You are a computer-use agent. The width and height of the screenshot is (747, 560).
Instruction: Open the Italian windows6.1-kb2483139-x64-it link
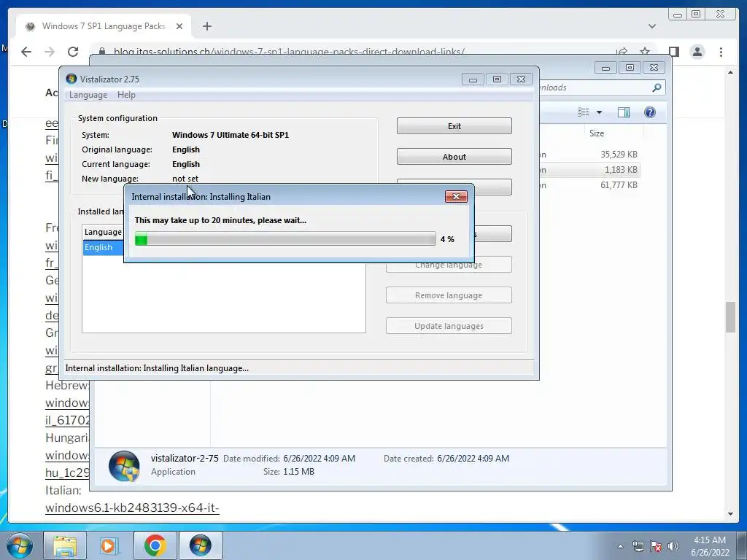click(132, 507)
